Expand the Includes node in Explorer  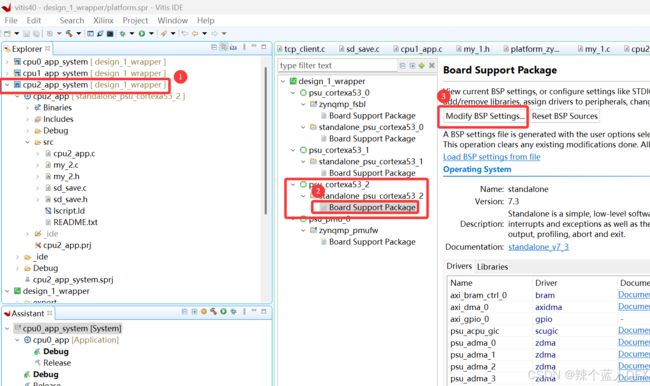[27, 119]
